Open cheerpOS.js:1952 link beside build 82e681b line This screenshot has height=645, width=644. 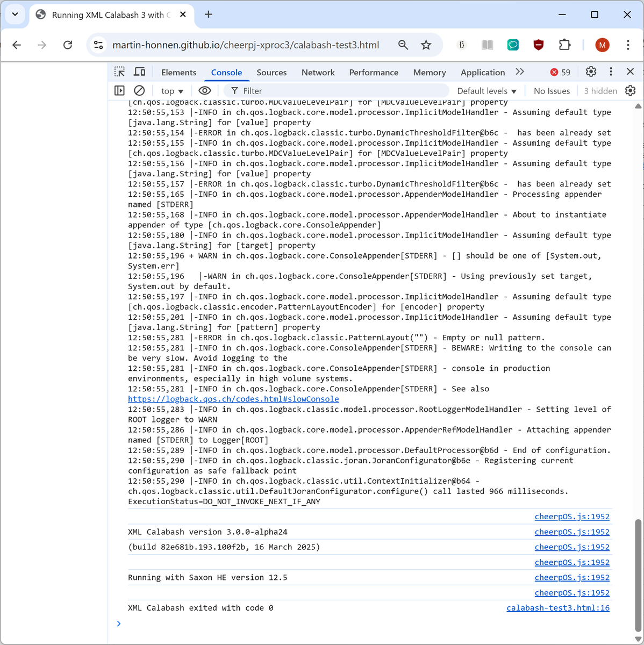pyautogui.click(x=572, y=547)
